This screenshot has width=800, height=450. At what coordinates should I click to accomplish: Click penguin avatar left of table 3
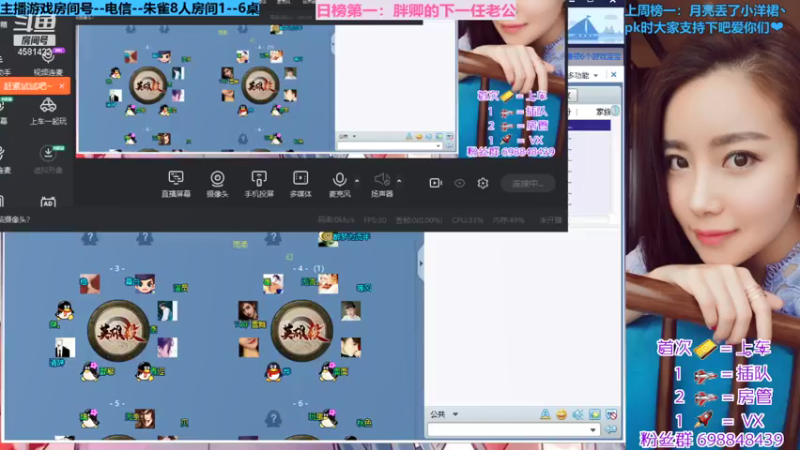(64, 311)
